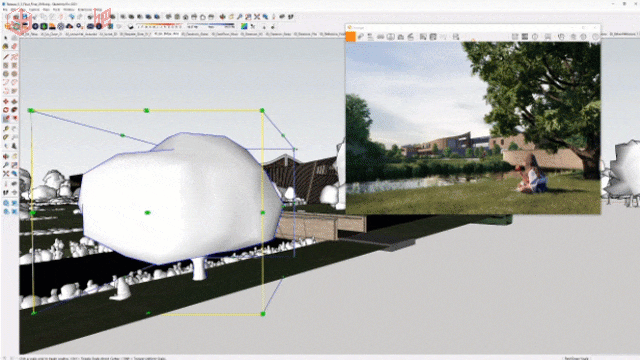This screenshot has width=640, height=360.
Task: Toggle the Show/Hide Shadows button
Action: point(131,27)
